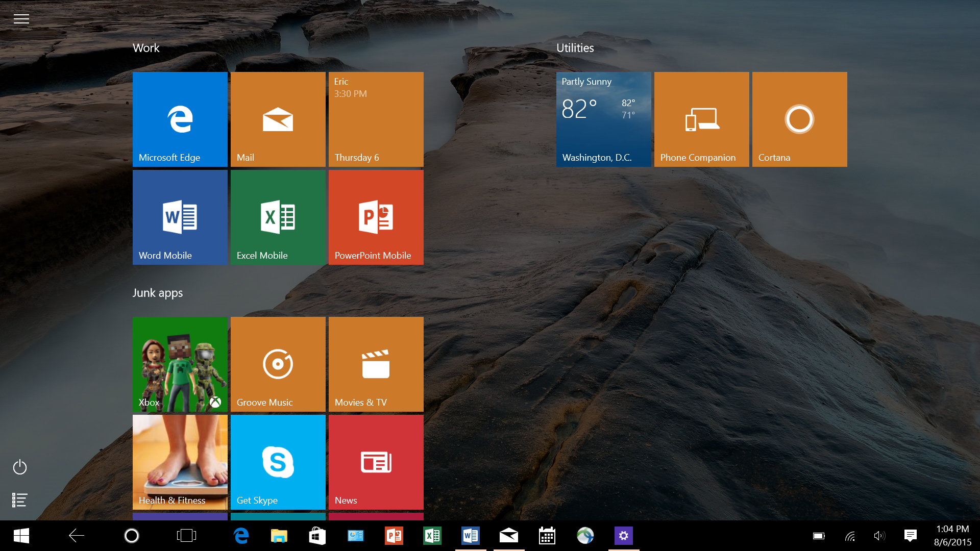The height and width of the screenshot is (551, 980).
Task: Open the Phone Companion tile
Action: (702, 119)
